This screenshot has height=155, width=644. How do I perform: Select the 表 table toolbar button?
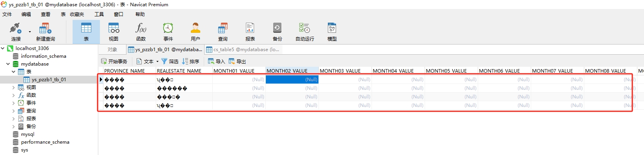(x=86, y=32)
